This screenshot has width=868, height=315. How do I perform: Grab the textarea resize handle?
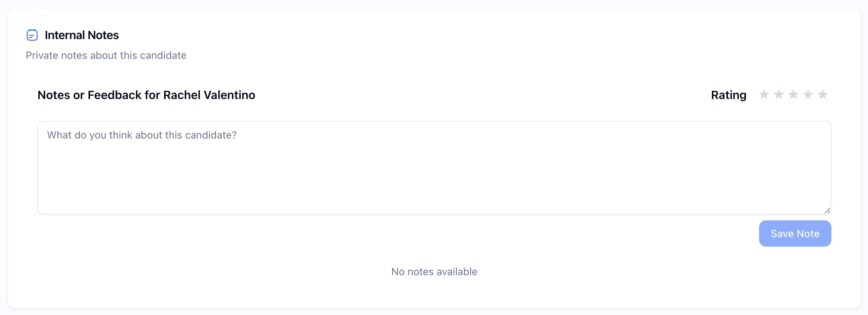(x=827, y=210)
